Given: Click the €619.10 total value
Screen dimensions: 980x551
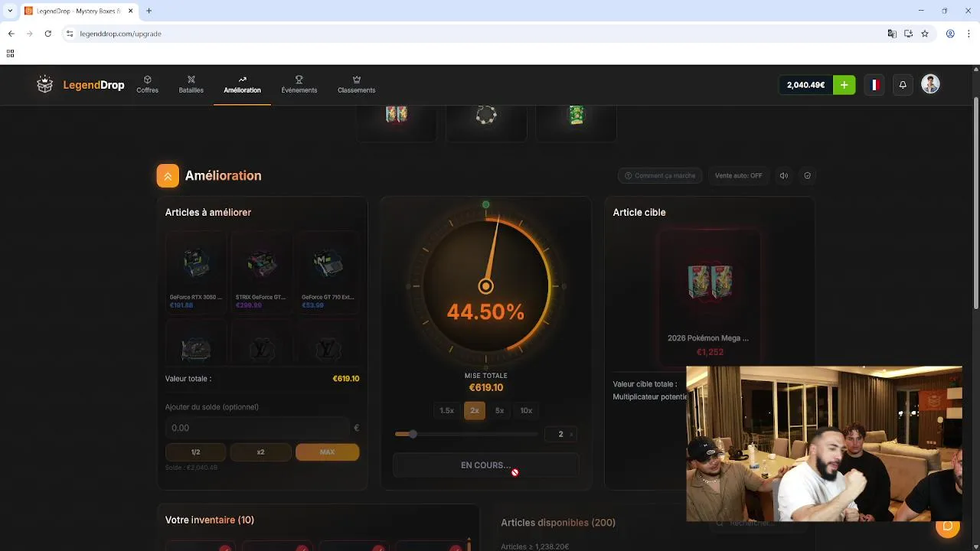Looking at the screenshot, I should coord(346,379).
